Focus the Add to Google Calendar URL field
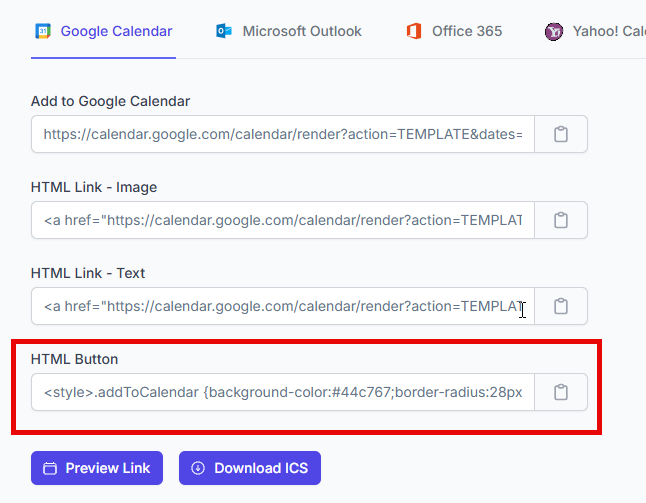The image size is (646, 503). pyautogui.click(x=282, y=134)
